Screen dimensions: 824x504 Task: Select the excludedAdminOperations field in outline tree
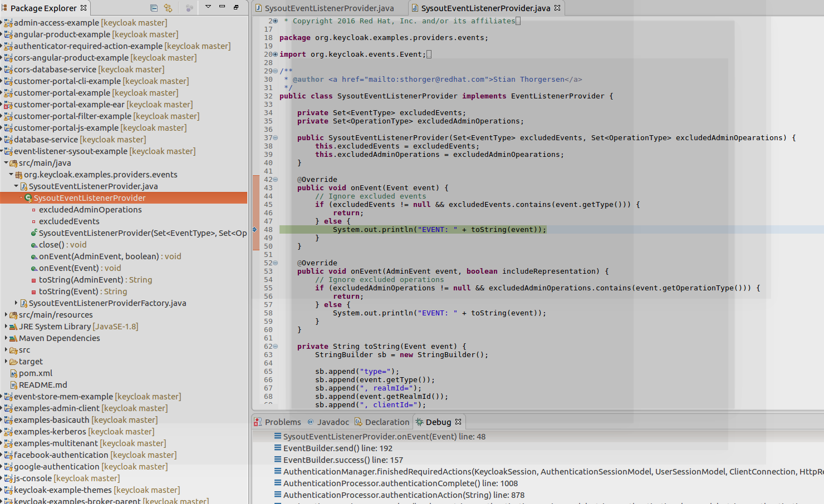tap(90, 210)
